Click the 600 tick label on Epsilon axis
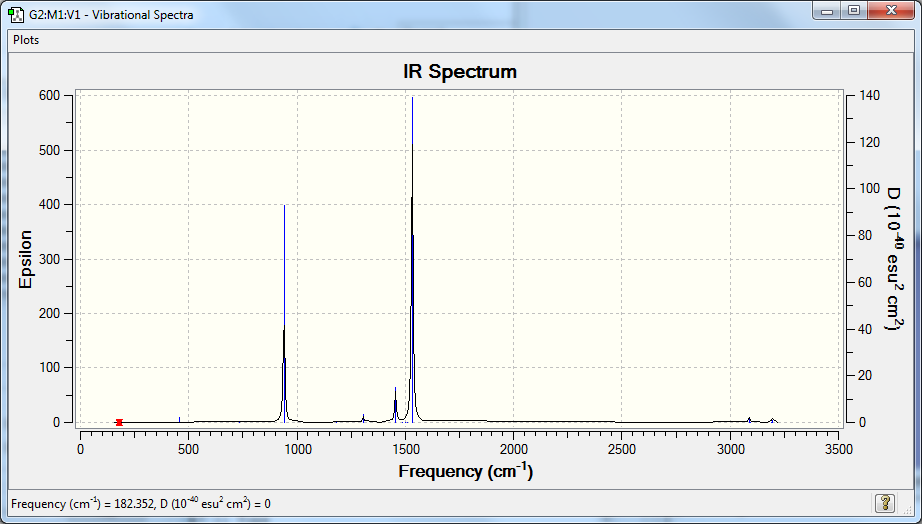 point(49,95)
